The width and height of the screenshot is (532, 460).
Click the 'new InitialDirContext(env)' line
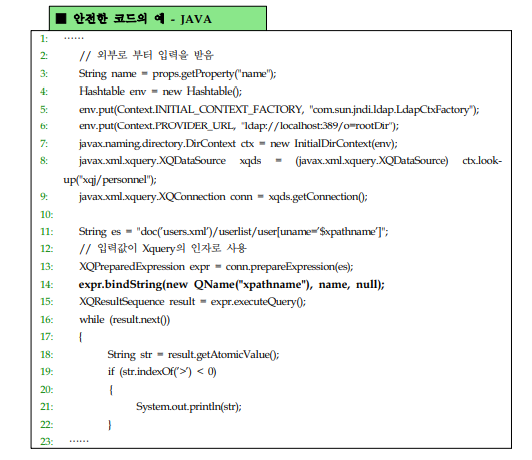click(x=238, y=144)
